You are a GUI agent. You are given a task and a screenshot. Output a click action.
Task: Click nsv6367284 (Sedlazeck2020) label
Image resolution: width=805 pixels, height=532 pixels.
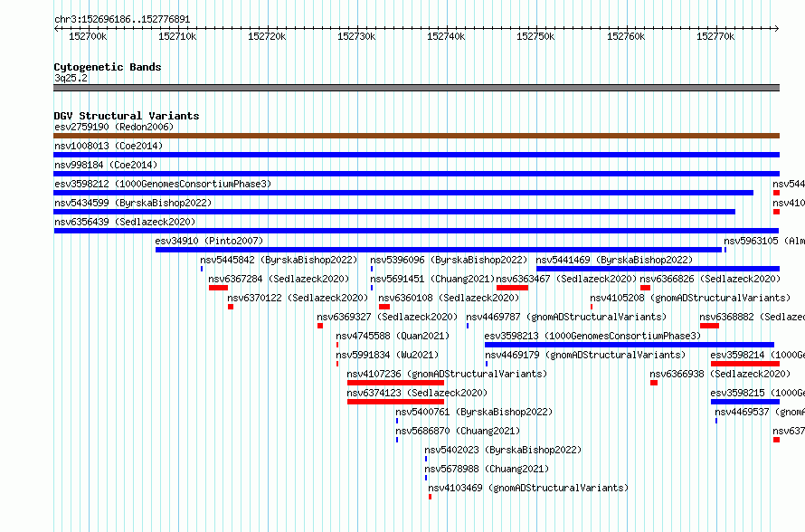(279, 279)
